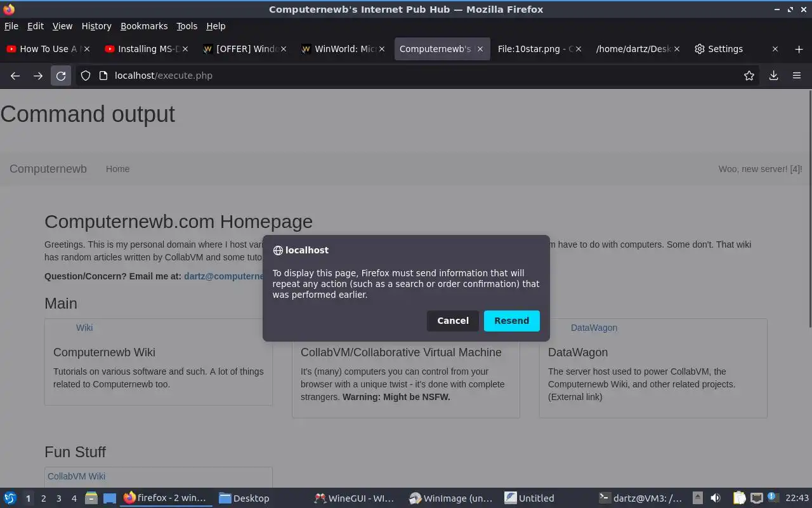Open the View menu
Screen dimensions: 812x508
pyautogui.click(x=62, y=26)
